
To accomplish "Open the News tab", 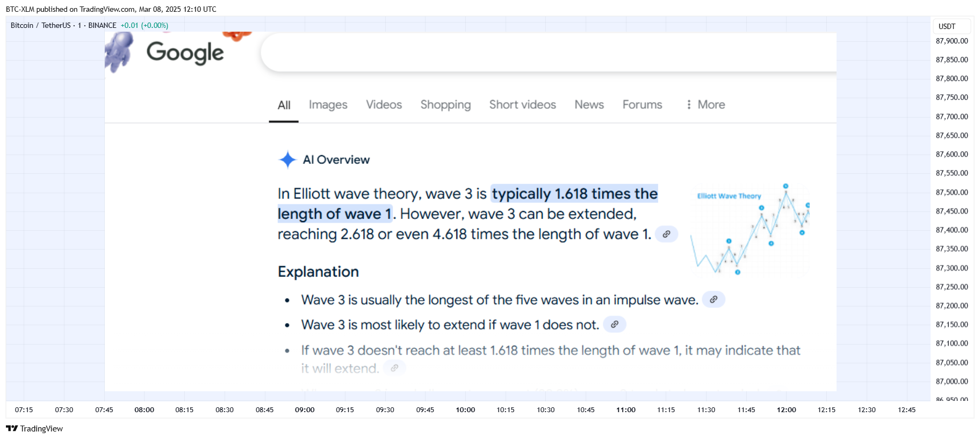I will (x=589, y=105).
